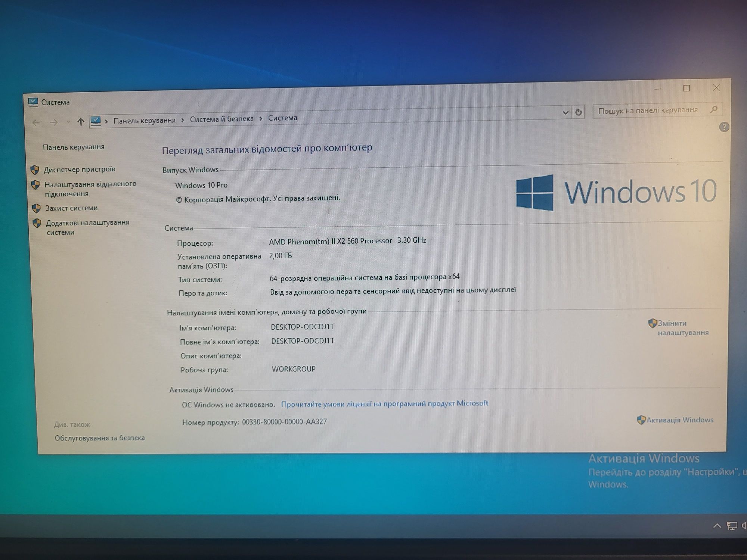Open the address bar history dropdown

point(565,112)
